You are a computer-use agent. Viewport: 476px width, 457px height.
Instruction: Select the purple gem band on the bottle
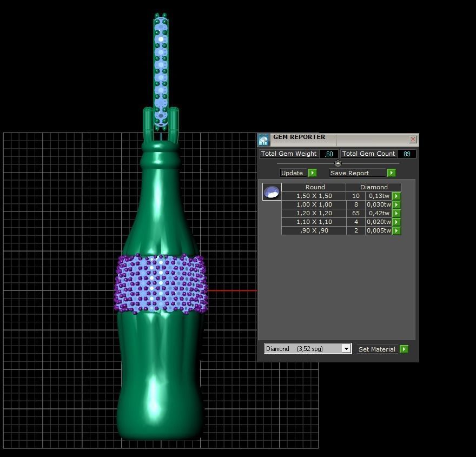click(161, 284)
